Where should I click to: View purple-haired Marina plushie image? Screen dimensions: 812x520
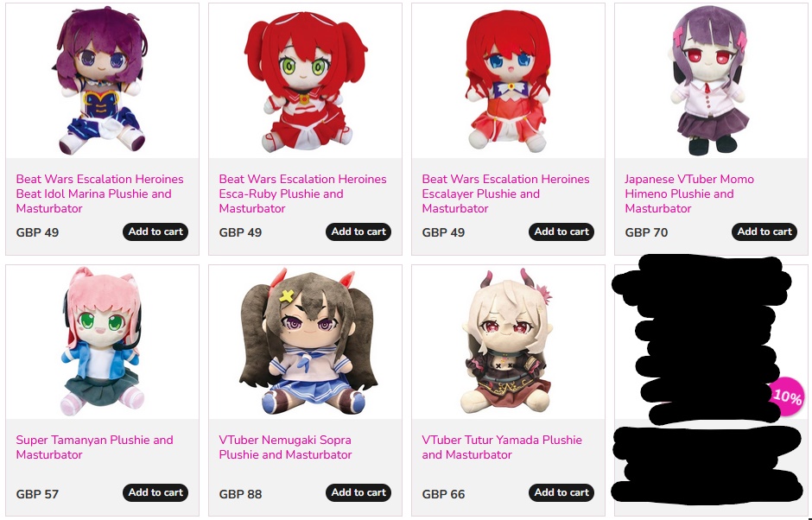coord(102,81)
